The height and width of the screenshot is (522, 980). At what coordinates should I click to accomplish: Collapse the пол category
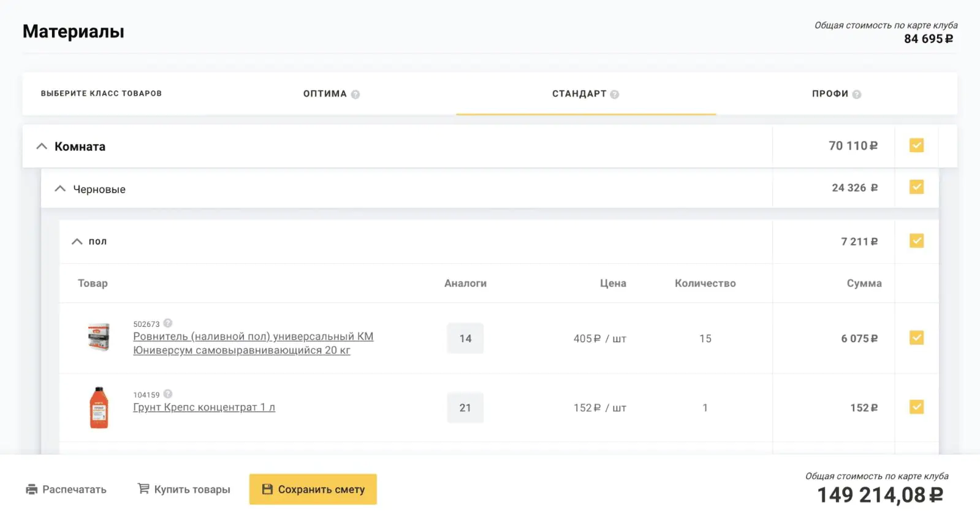pos(77,242)
